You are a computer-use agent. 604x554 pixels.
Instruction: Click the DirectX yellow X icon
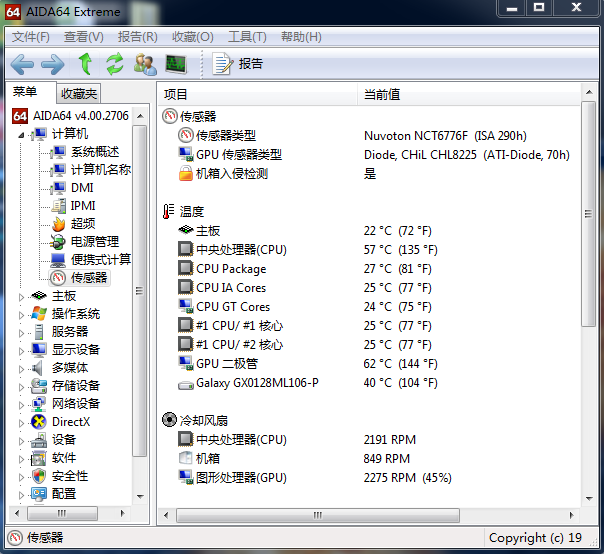pyautogui.click(x=39, y=422)
